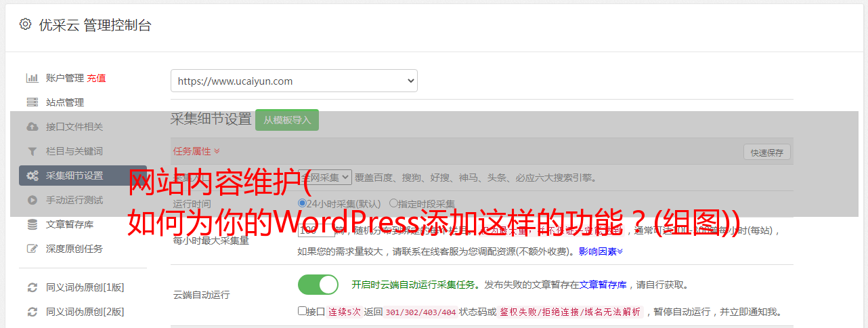Click the database icon for 文章暂存库
Image resolution: width=868 pixels, height=328 pixels.
click(32, 224)
